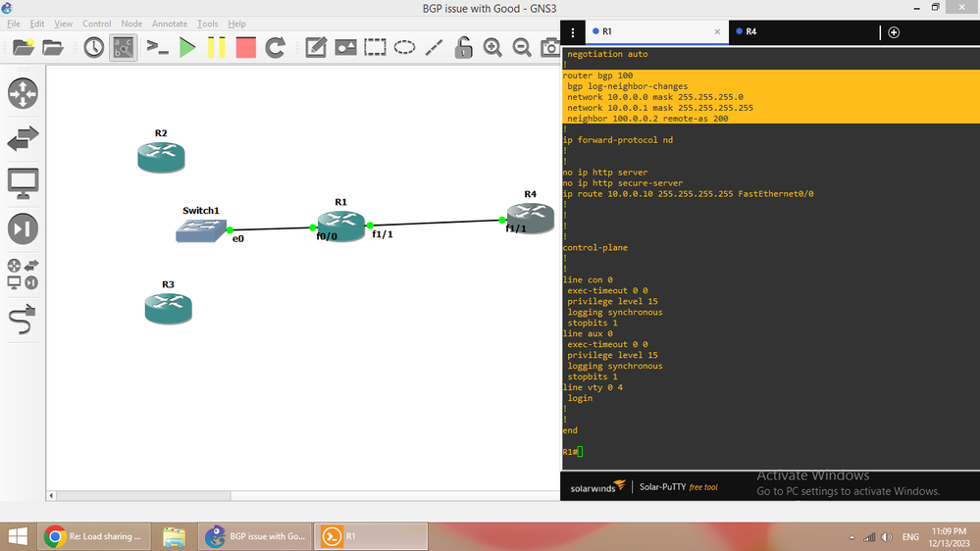This screenshot has width=980, height=551.
Task: Toggle the lock/unlock items padlock icon
Action: coord(463,47)
